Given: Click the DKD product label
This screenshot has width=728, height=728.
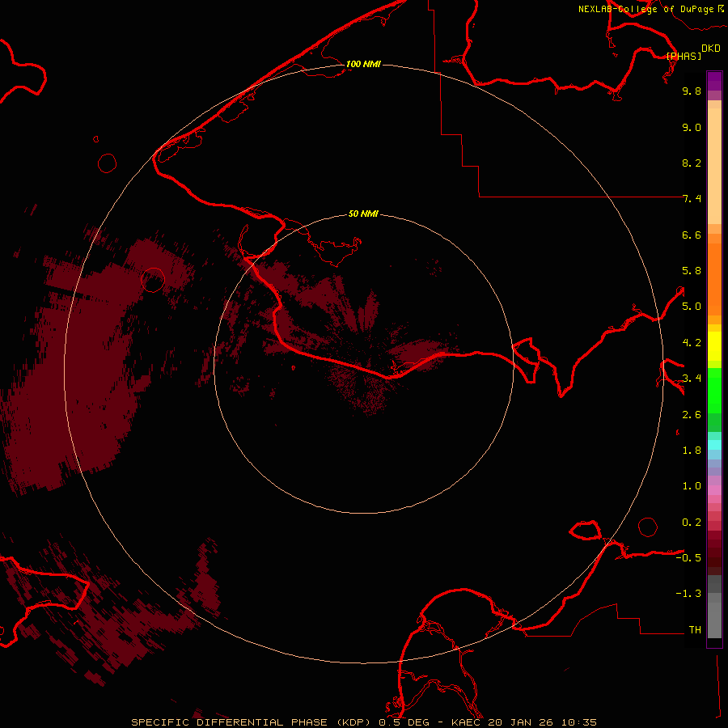Looking at the screenshot, I should [711, 49].
